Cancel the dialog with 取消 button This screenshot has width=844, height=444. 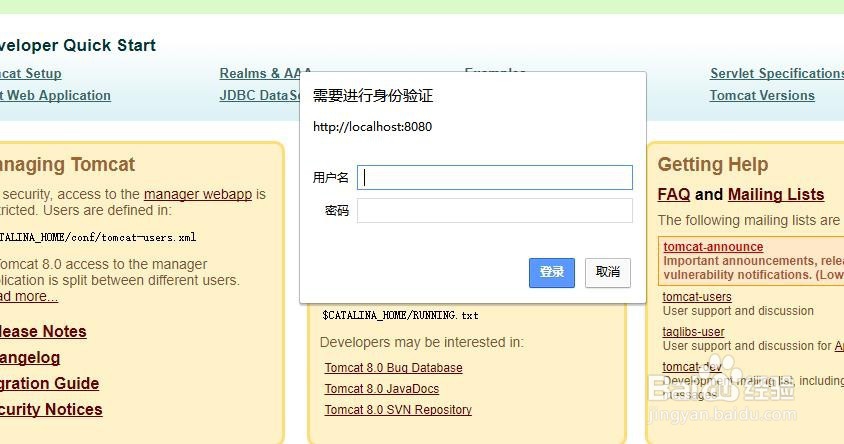pos(608,272)
